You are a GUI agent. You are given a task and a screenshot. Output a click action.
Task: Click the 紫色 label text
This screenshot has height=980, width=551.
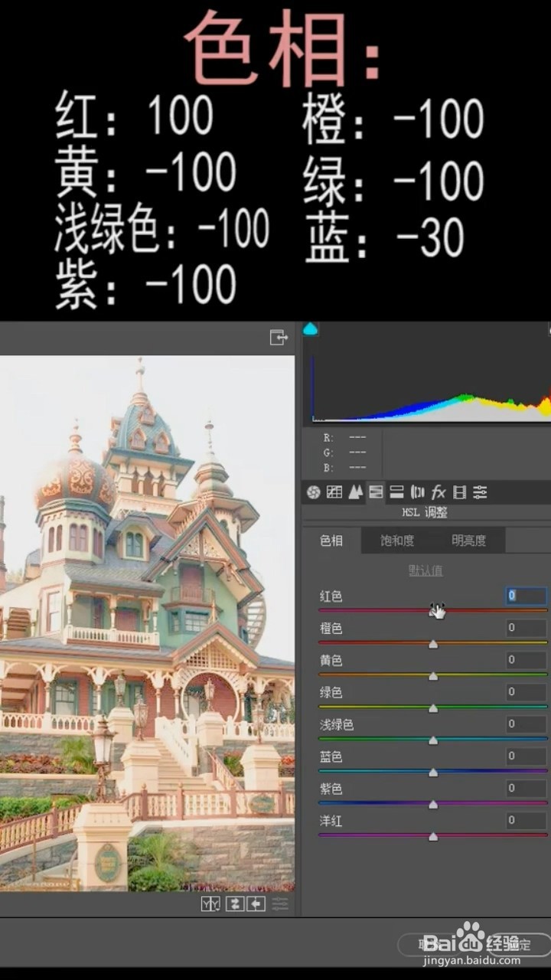[x=331, y=789]
